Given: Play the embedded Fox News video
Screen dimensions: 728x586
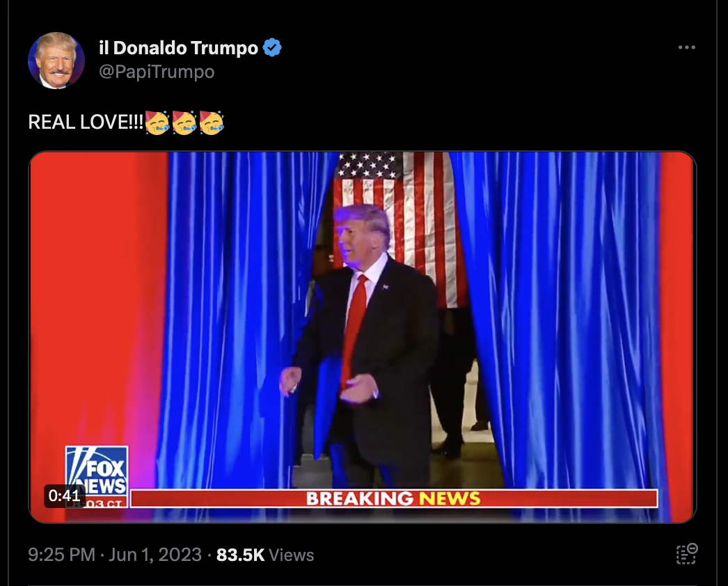Looking at the screenshot, I should click(x=362, y=337).
